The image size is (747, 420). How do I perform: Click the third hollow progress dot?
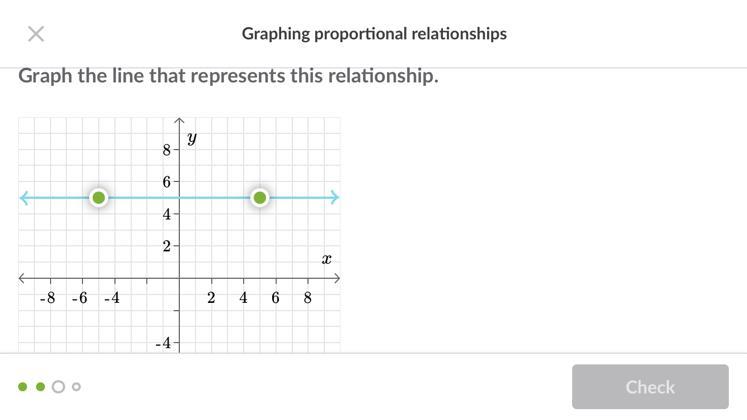pyautogui.click(x=58, y=387)
